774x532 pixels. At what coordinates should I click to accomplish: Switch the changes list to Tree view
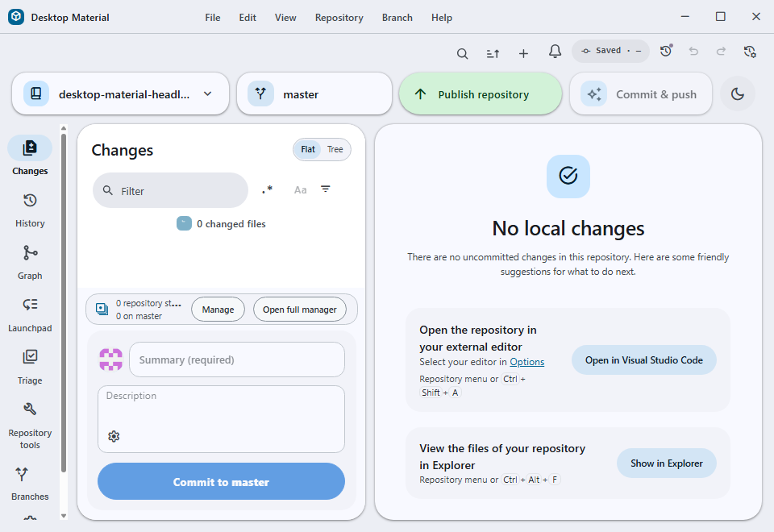(x=335, y=150)
